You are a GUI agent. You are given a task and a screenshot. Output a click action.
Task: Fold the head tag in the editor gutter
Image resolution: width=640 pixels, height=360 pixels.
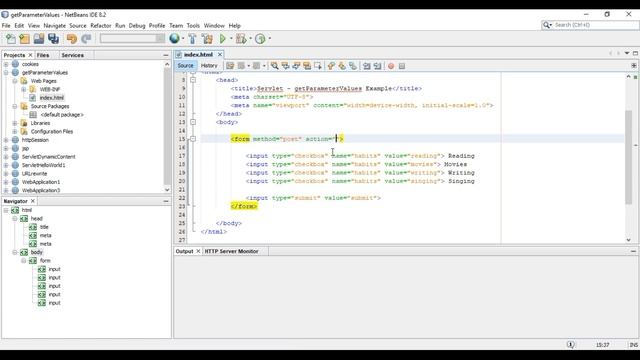click(x=193, y=80)
